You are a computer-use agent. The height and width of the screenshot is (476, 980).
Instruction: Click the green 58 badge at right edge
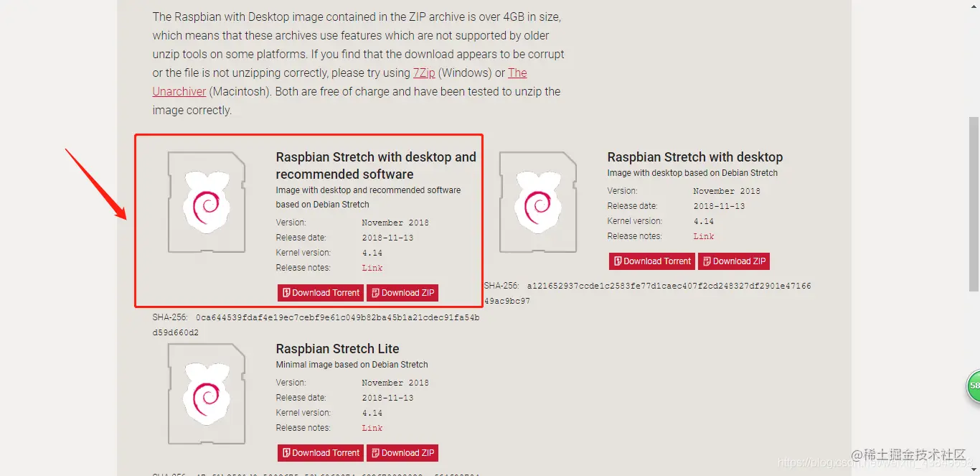point(973,386)
